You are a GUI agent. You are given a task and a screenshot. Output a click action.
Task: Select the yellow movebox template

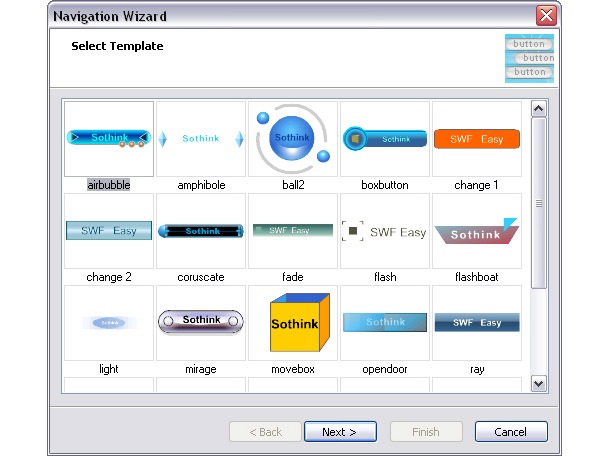tap(293, 323)
